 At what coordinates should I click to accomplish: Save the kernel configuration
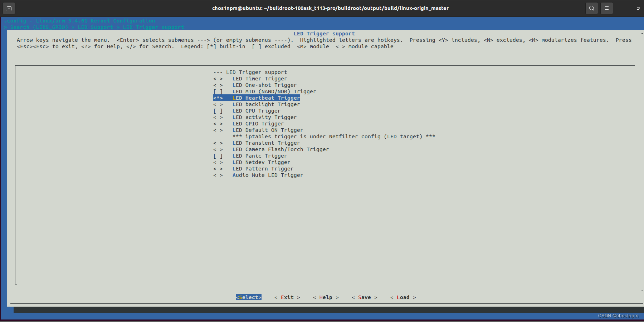point(364,297)
